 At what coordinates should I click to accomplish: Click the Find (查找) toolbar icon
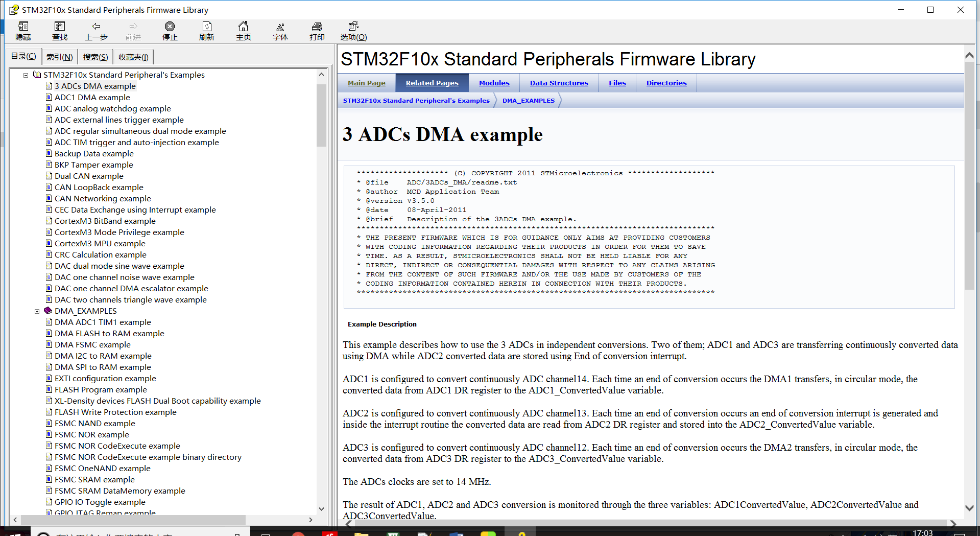[60, 26]
